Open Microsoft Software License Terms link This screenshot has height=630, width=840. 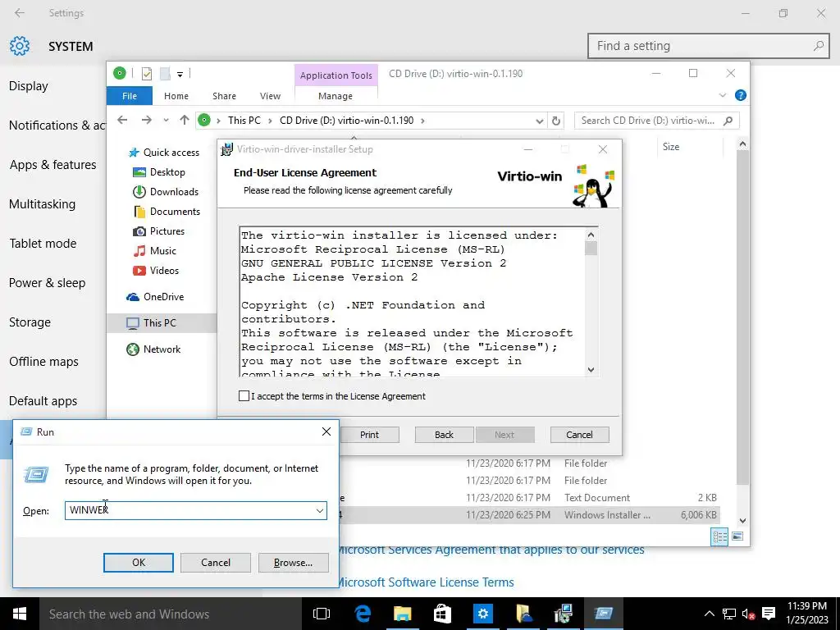tap(426, 582)
